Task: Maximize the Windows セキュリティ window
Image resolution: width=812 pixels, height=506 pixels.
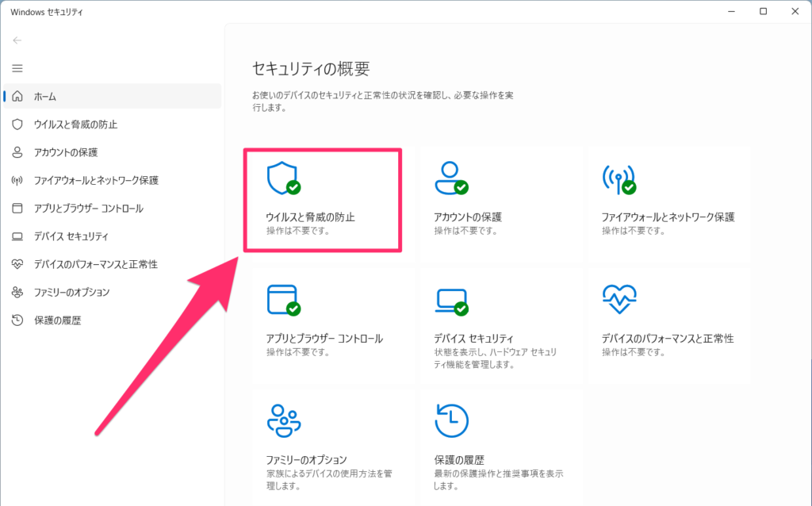Action: (x=763, y=12)
